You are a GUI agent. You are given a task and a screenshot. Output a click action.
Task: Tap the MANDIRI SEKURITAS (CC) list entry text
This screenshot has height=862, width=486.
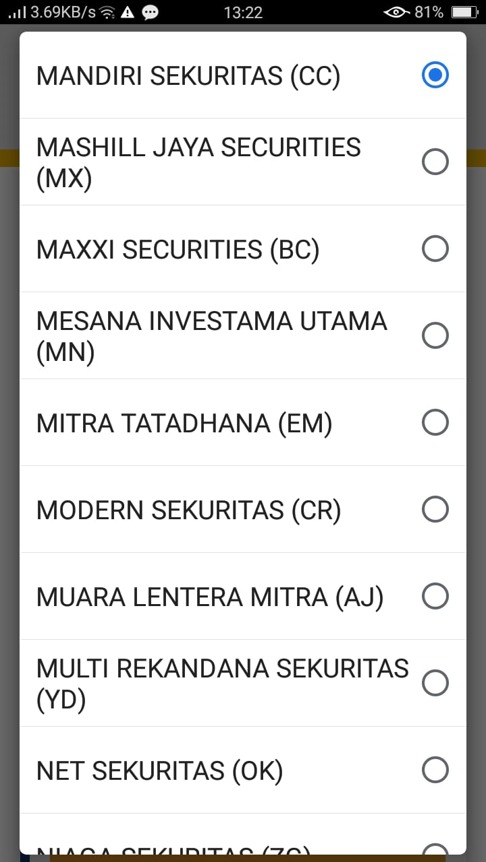[x=188, y=76]
